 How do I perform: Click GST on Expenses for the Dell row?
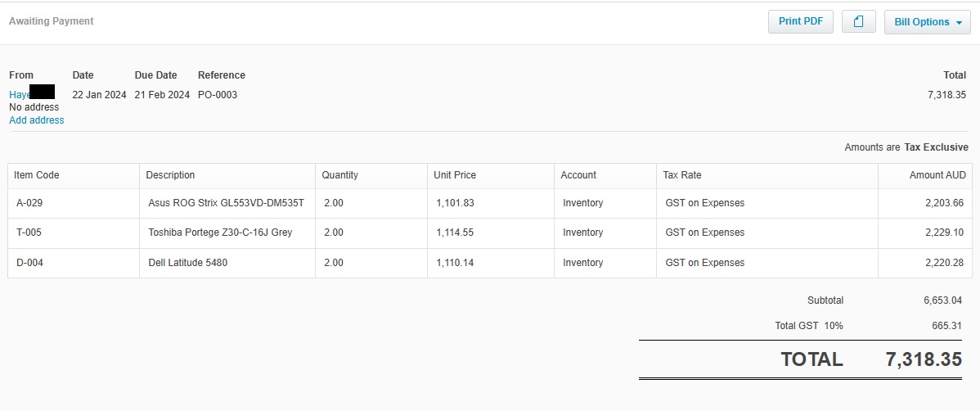pos(705,263)
